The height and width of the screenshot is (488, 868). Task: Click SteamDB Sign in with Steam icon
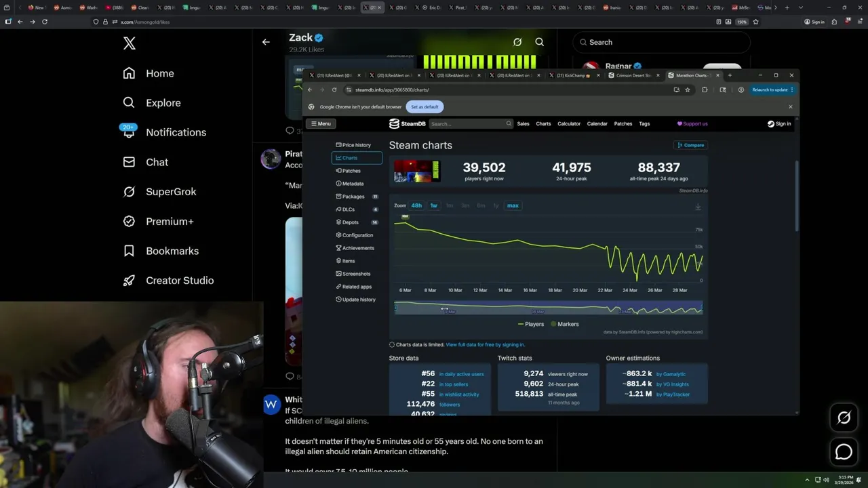click(x=779, y=124)
